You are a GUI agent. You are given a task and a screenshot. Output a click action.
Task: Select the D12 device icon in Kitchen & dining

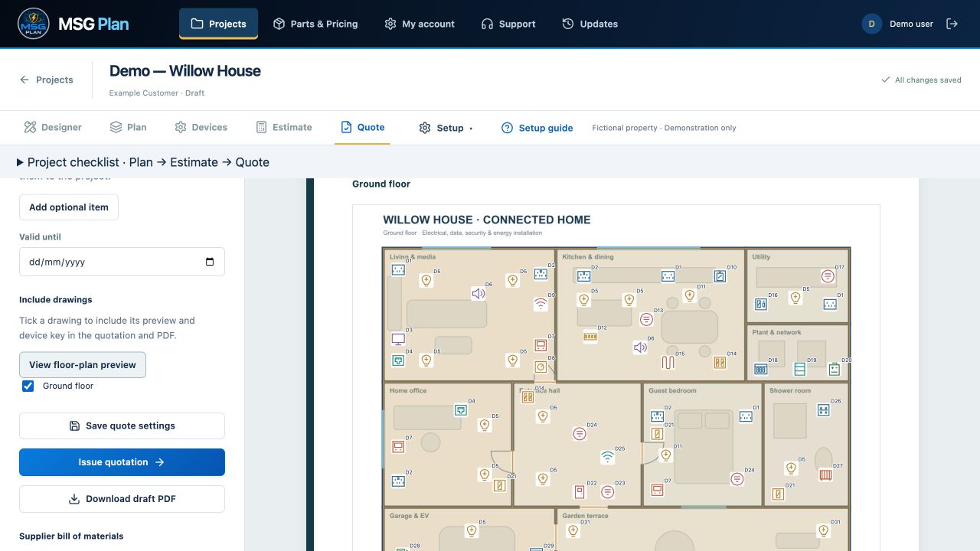[x=590, y=336]
